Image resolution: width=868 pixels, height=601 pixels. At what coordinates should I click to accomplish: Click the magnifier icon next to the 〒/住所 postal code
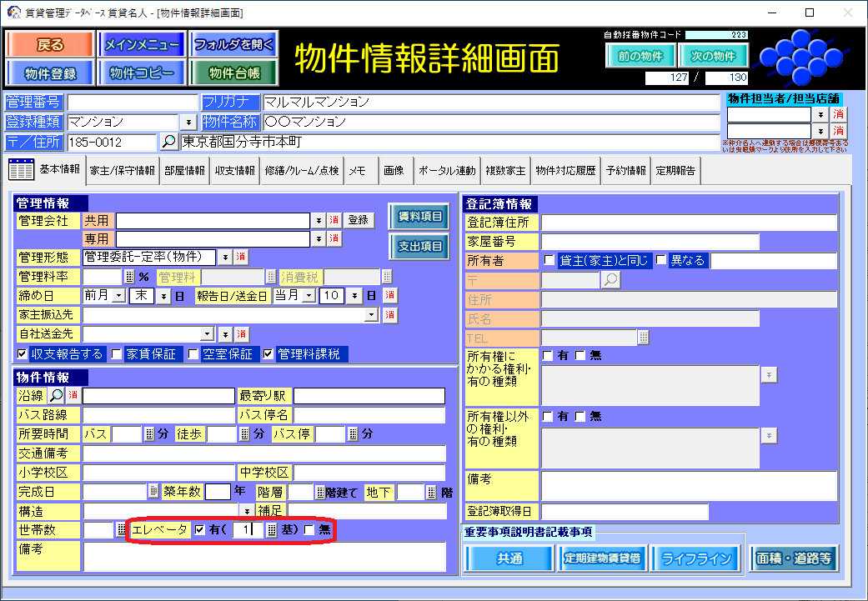(168, 142)
